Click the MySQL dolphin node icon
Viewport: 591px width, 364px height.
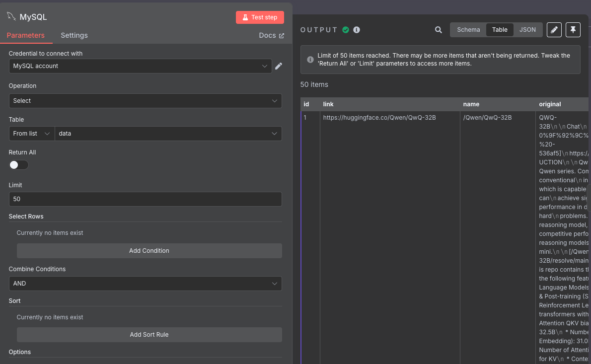point(11,16)
